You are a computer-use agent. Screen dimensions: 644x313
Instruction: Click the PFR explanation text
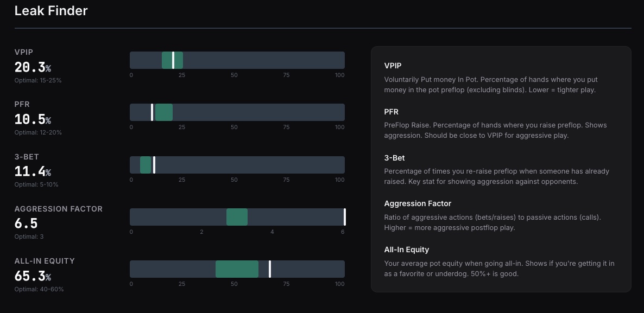495,130
